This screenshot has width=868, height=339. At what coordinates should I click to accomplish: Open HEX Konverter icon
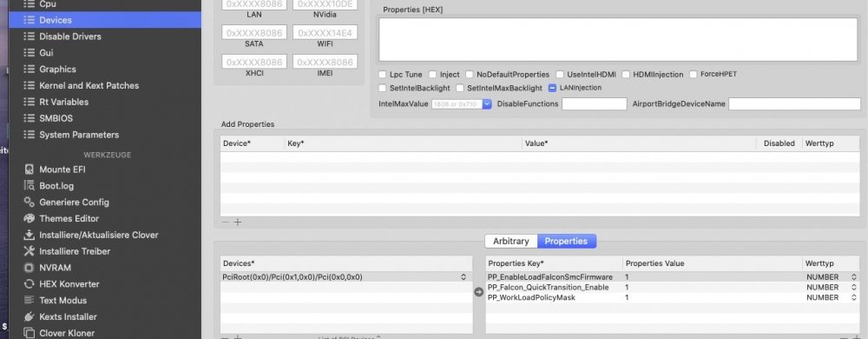point(30,283)
